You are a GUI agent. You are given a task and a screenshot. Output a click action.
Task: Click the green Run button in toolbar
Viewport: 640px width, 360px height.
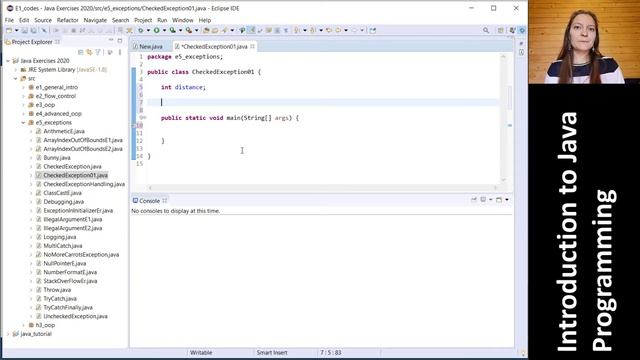point(156,30)
